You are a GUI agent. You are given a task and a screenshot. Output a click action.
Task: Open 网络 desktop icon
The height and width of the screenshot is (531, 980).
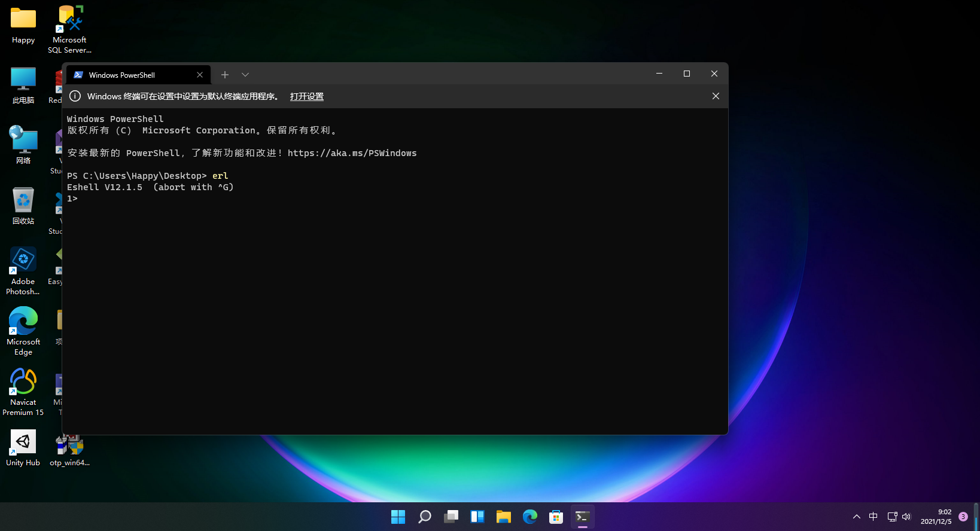click(x=23, y=145)
